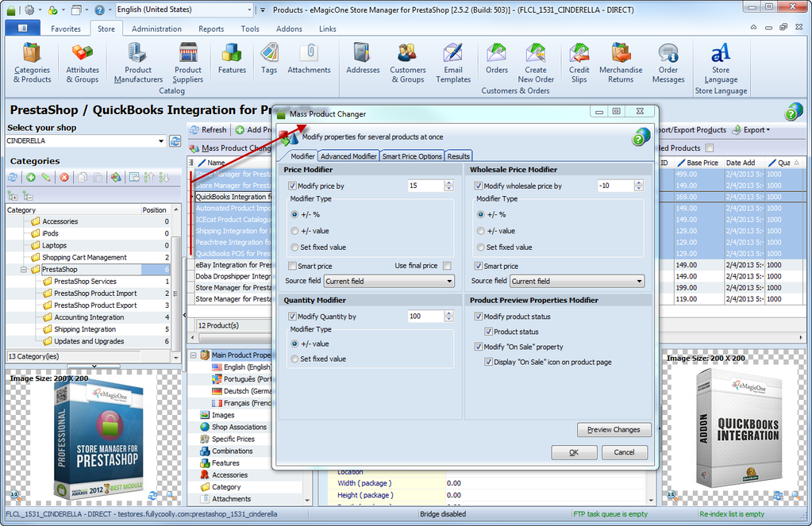Open Addons ribbon tab
The height and width of the screenshot is (526, 812).
pos(289,29)
